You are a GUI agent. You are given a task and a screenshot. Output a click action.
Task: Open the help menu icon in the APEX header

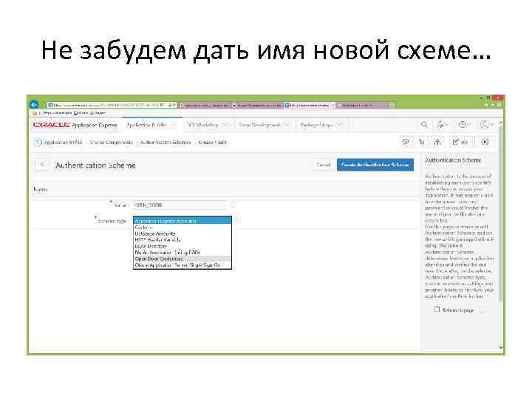pos(464,125)
